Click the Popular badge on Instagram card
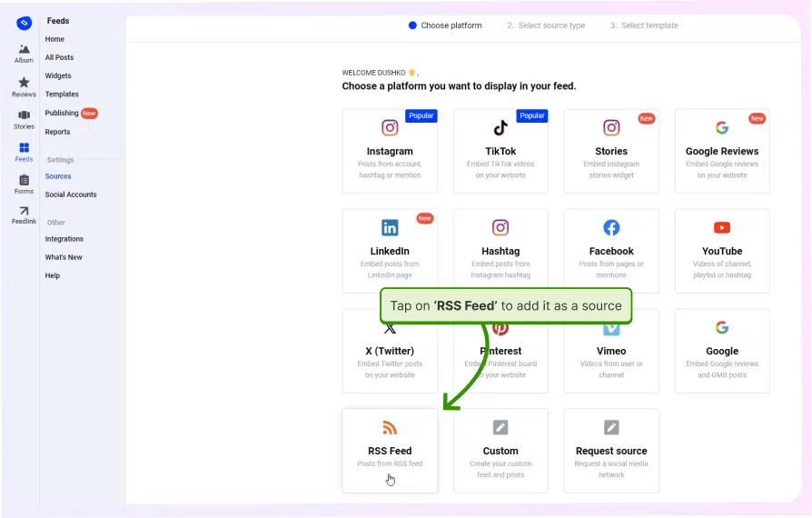The height and width of the screenshot is (518, 812). tap(421, 115)
